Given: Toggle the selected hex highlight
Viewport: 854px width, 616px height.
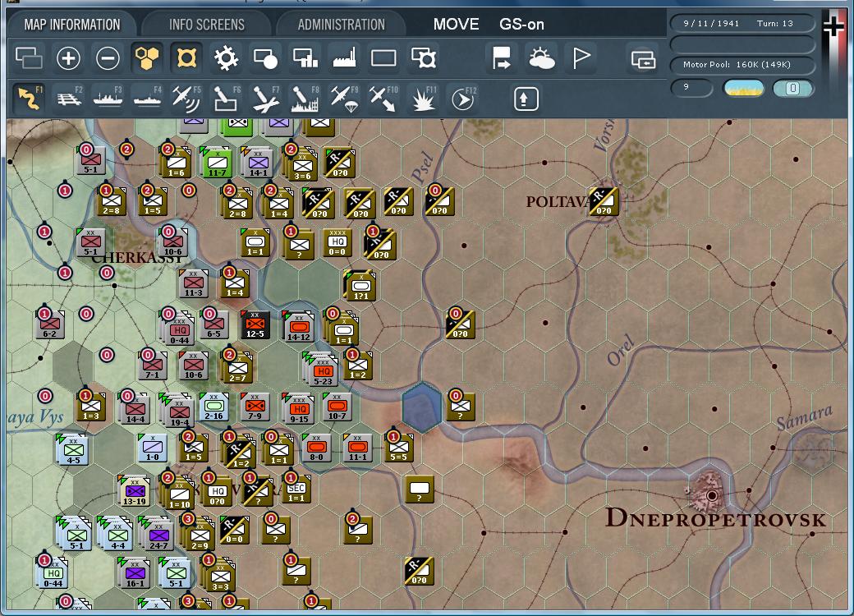Looking at the screenshot, I should [x=187, y=58].
